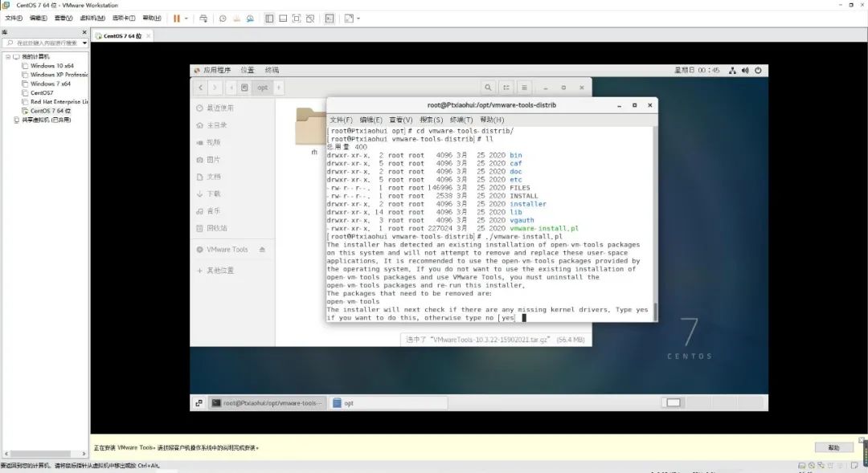
Task: Close the CentOS 7 64 位 tab
Action: tap(149, 36)
